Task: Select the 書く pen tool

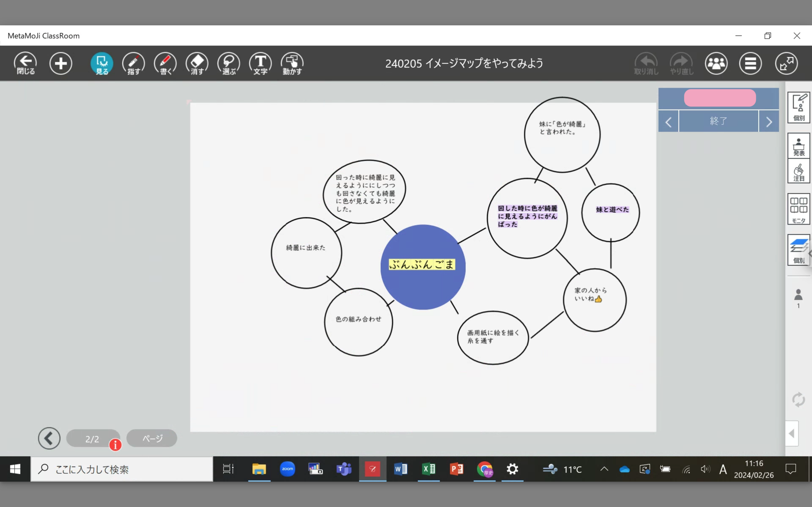Action: [x=165, y=63]
